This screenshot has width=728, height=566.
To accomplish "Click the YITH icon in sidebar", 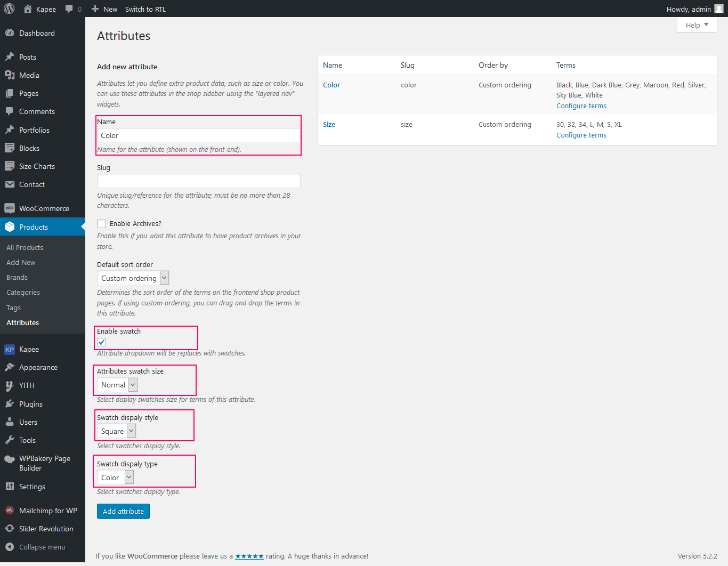I will [10, 385].
